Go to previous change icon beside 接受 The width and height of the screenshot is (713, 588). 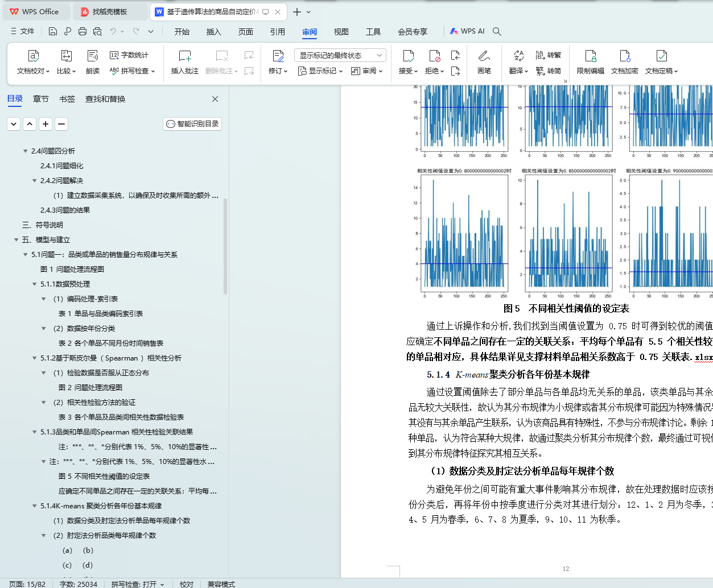455,55
